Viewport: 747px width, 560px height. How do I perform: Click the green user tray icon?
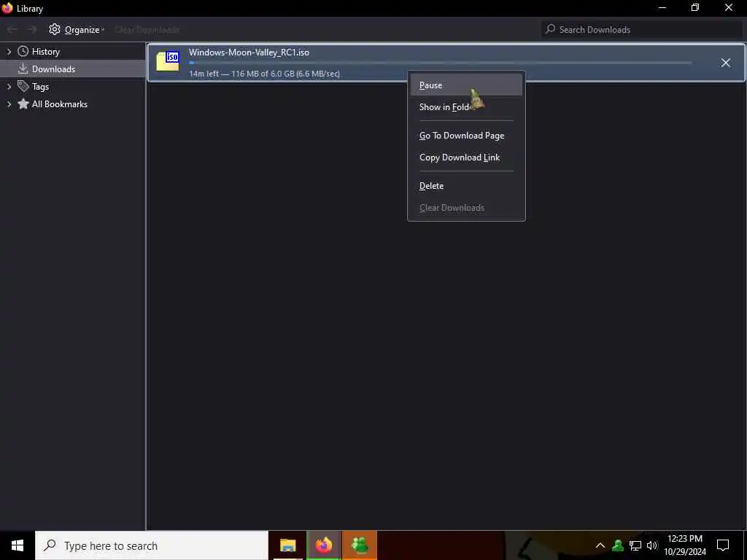click(x=618, y=545)
